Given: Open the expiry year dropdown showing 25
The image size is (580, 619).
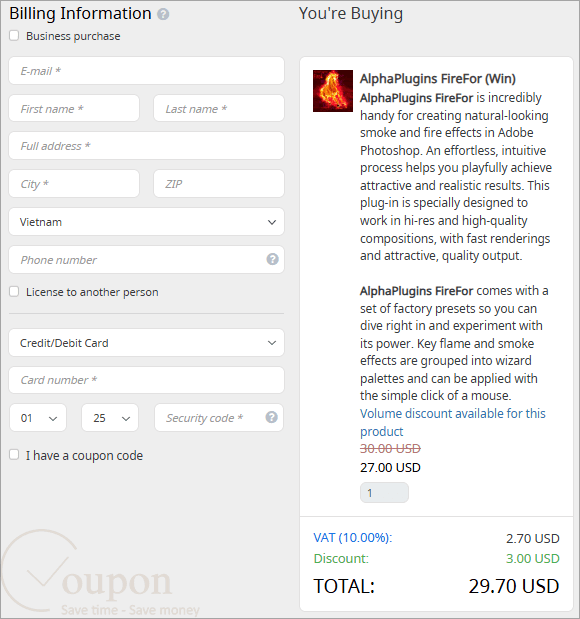Looking at the screenshot, I should click(110, 418).
